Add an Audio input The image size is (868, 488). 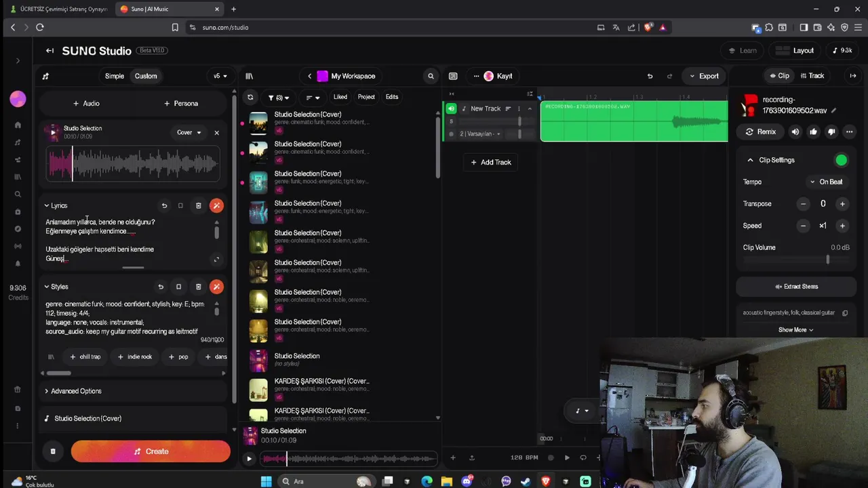(x=86, y=104)
